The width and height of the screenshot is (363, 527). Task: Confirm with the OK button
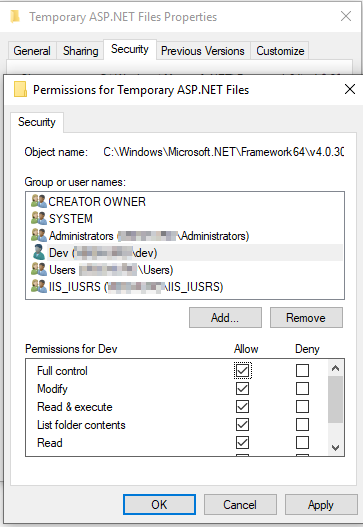tap(159, 504)
